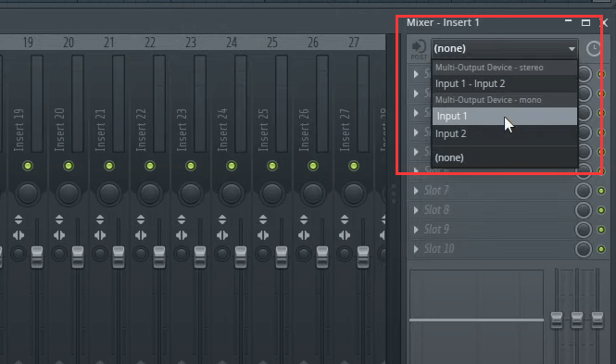Invert phase arrows on Insert 20

[x=59, y=220]
